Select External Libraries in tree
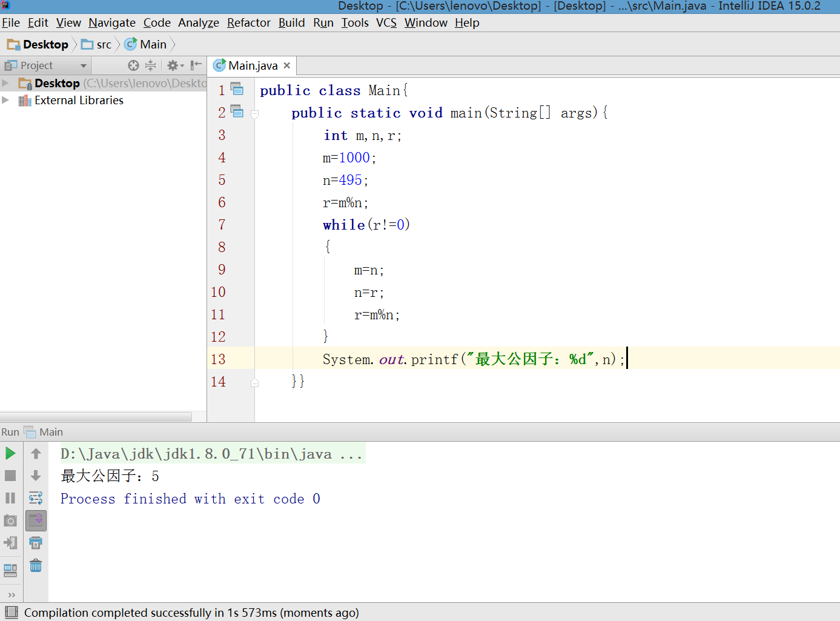 coord(79,100)
